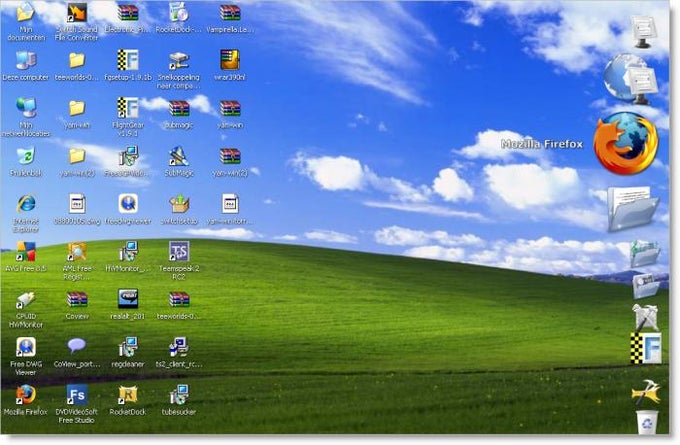The width and height of the screenshot is (680, 445).
Task: Open the Mijn documenten desktop folder
Action: tap(26, 13)
